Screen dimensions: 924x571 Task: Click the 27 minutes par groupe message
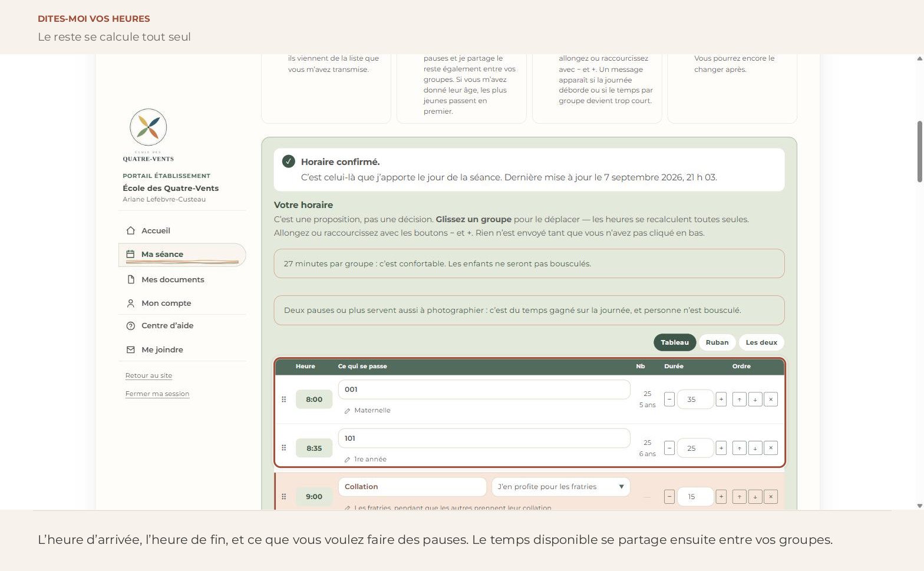[529, 263]
